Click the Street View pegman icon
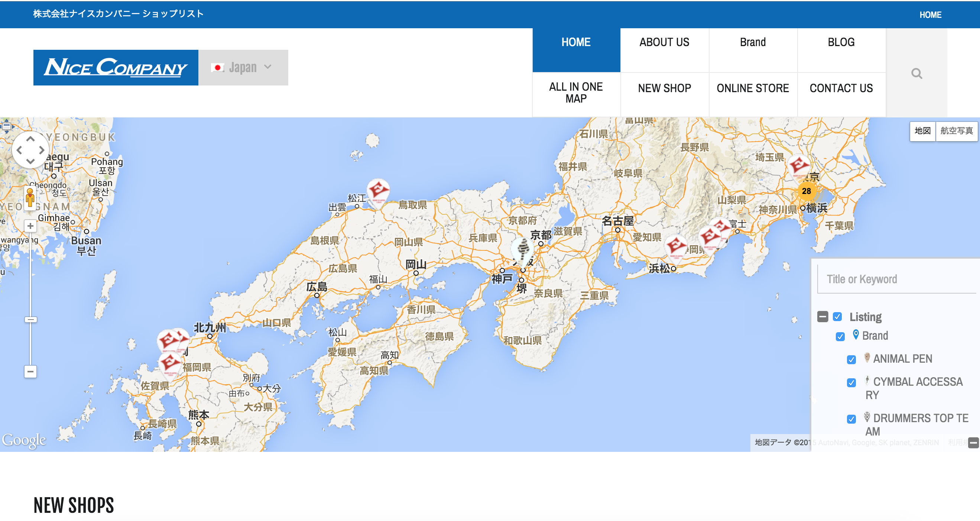 (x=30, y=198)
